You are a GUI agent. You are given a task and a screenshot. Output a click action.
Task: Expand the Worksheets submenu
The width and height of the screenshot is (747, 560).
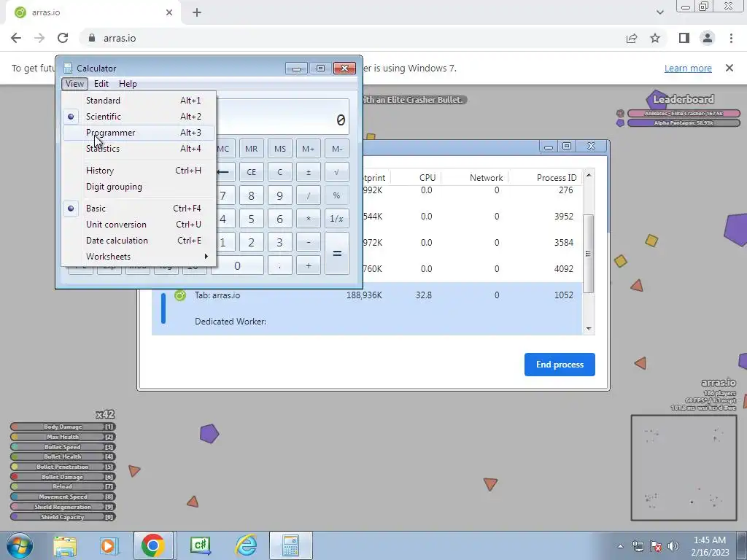(x=138, y=257)
